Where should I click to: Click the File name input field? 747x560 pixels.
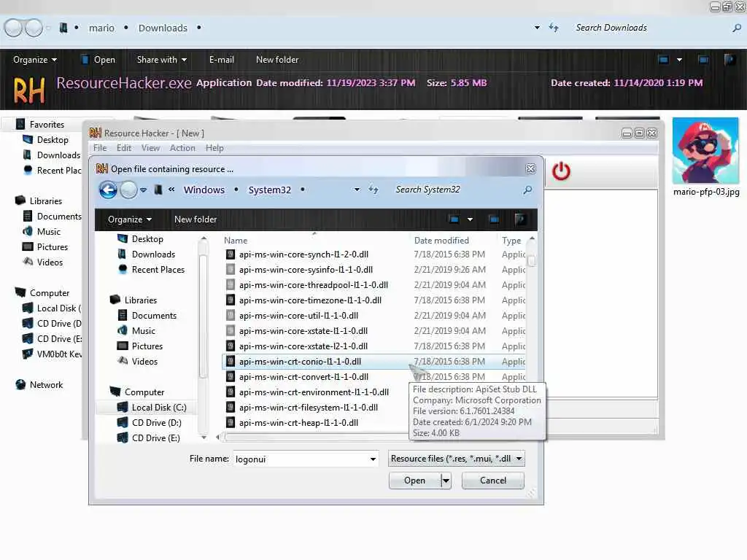[301, 459]
